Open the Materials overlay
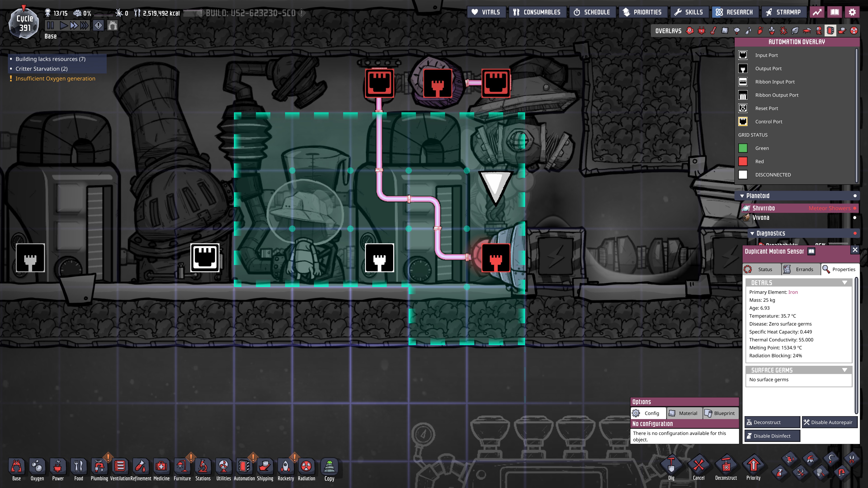This screenshot has height=488, width=868. tap(725, 31)
